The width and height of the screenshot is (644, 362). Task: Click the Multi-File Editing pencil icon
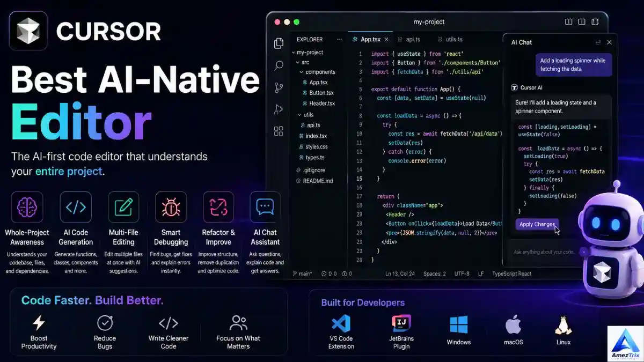(123, 207)
